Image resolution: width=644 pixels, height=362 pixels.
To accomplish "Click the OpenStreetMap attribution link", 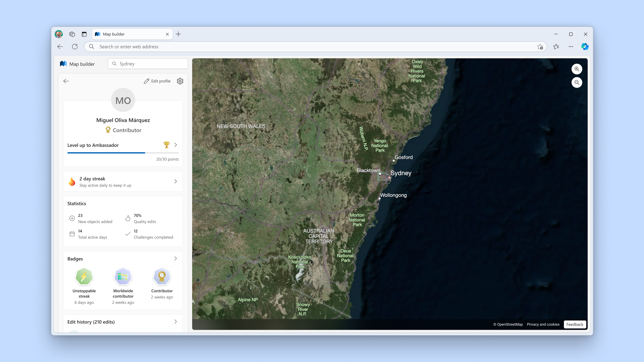I will pyautogui.click(x=508, y=324).
